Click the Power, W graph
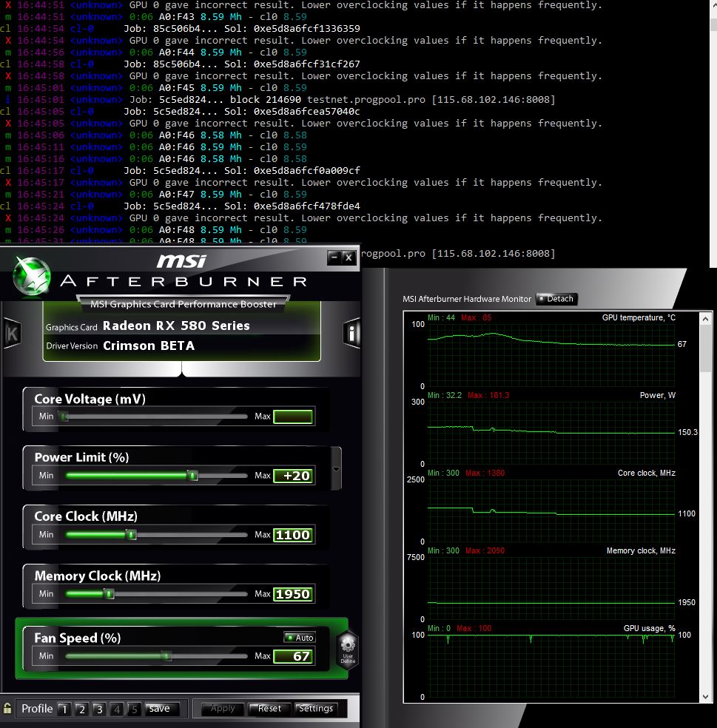Image resolution: width=717 pixels, height=728 pixels. [x=551, y=433]
